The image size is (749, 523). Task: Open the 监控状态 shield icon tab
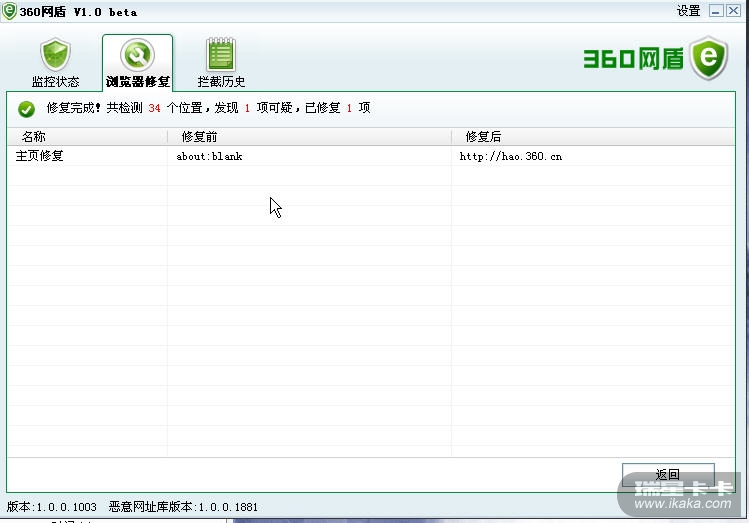(55, 55)
